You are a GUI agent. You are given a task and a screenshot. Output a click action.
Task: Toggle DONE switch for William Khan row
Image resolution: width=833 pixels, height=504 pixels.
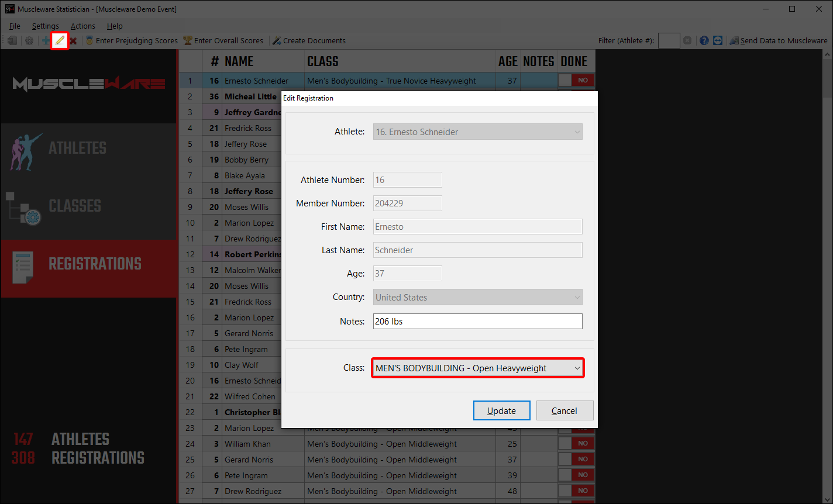(576, 444)
